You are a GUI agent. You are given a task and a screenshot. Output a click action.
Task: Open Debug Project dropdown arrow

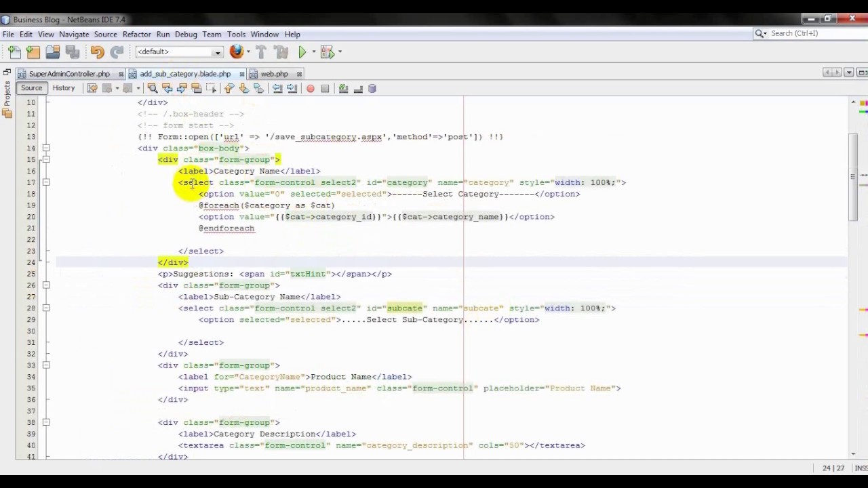tap(340, 52)
